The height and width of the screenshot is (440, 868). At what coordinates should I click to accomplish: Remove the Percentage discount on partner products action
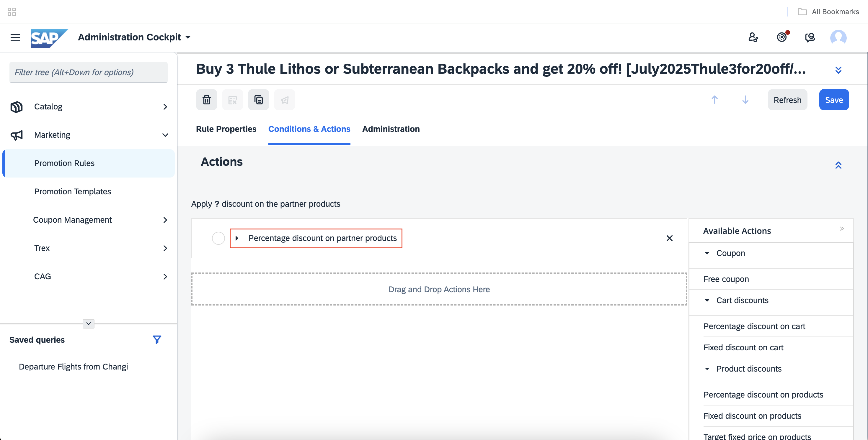[x=670, y=238]
